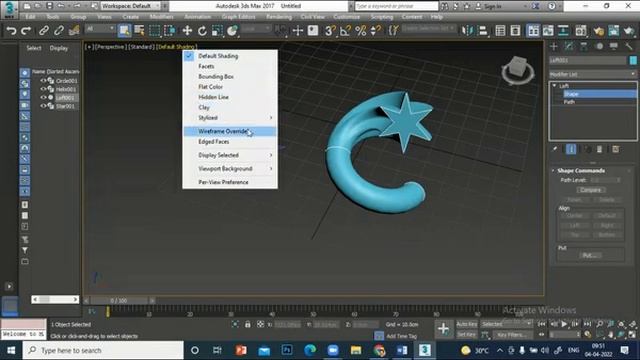The width and height of the screenshot is (640, 360).
Task: Open the Schematic View
Action: coord(563,31)
